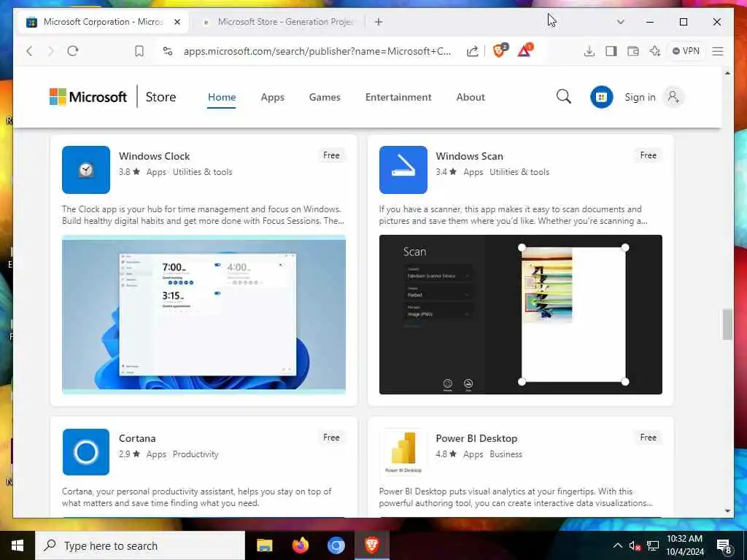
Task: Open Brave browser taskbar icon
Action: (372, 545)
